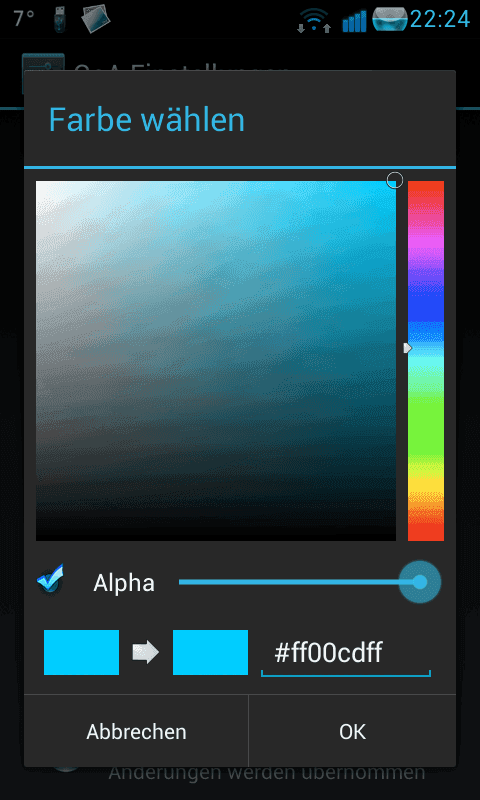Click the circular picker cursor in saturation square
The width and height of the screenshot is (480, 800).
(394, 180)
